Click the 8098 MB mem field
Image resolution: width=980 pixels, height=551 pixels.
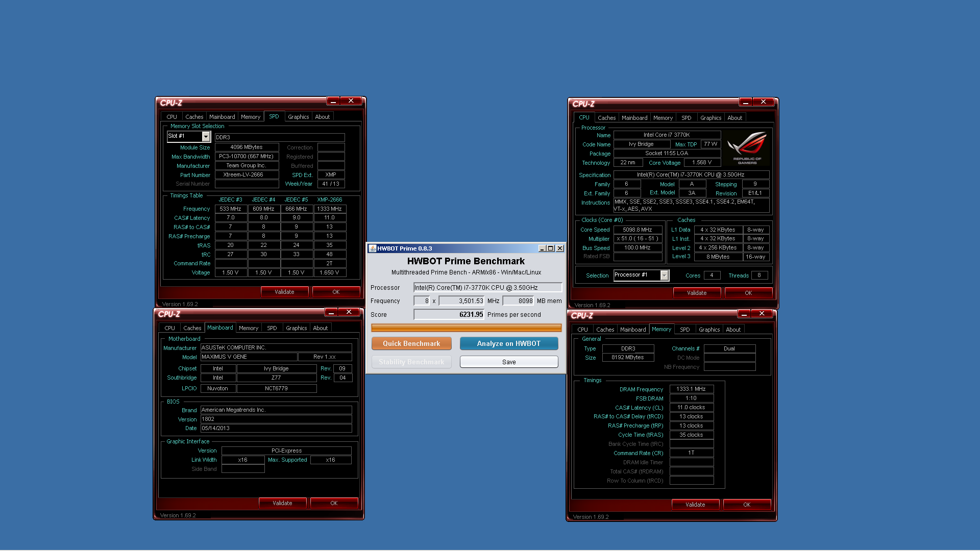click(518, 301)
